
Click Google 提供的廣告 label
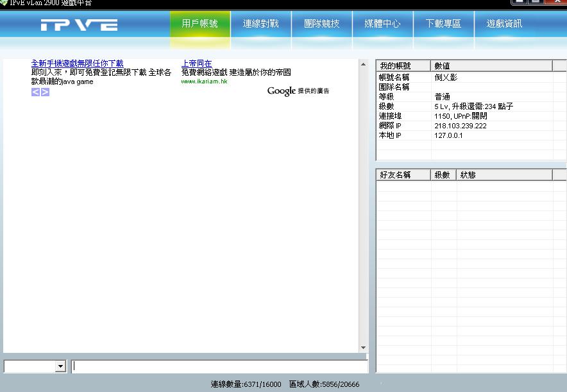coord(298,90)
